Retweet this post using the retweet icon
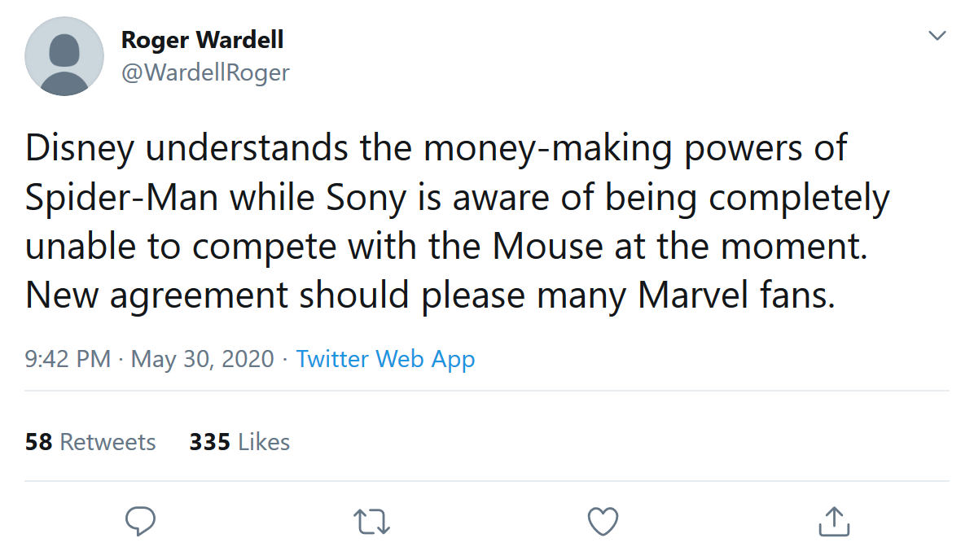This screenshot has width=974, height=560. click(371, 522)
